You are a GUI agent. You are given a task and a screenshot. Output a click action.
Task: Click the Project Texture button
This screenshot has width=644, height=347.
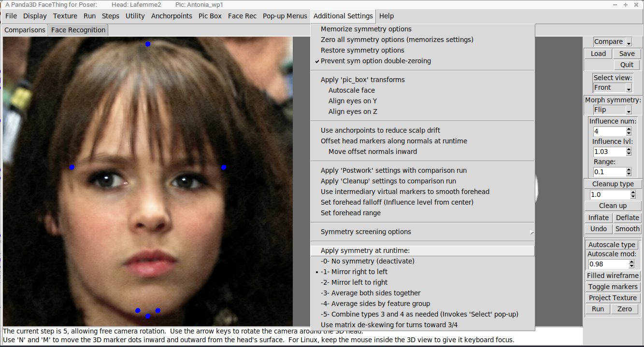click(x=613, y=298)
